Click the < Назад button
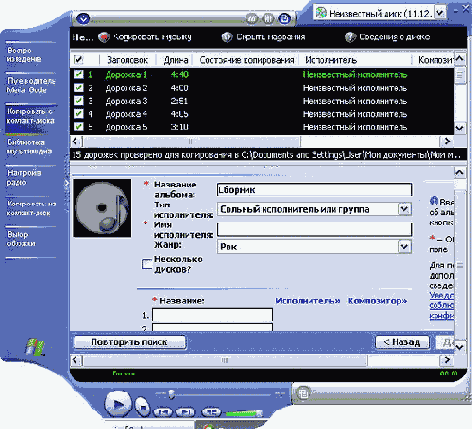472x429 pixels. [x=402, y=342]
